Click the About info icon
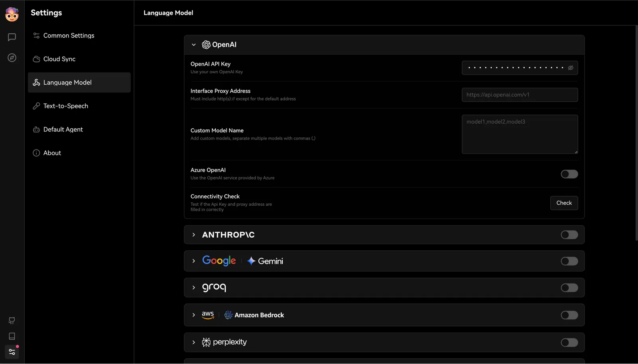Image resolution: width=638 pixels, height=364 pixels. [36, 153]
